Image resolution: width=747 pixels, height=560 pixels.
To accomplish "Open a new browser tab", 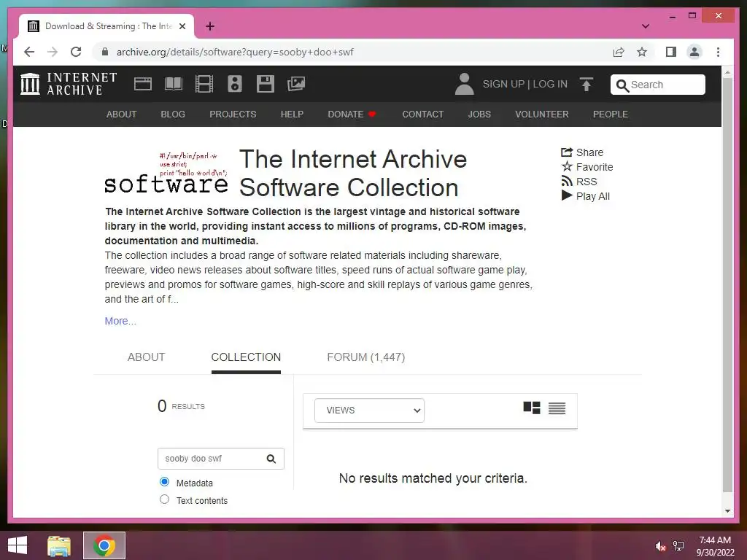I will point(209,26).
